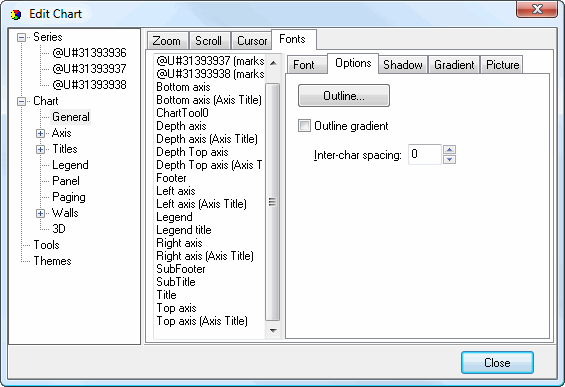
Task: Decrease Inter-char spacing with down arrow
Action: [449, 159]
